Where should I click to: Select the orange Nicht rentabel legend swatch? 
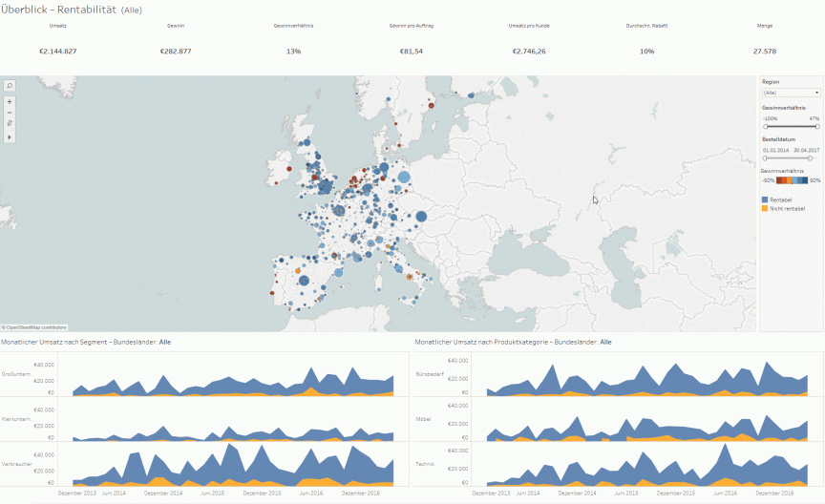[x=765, y=208]
